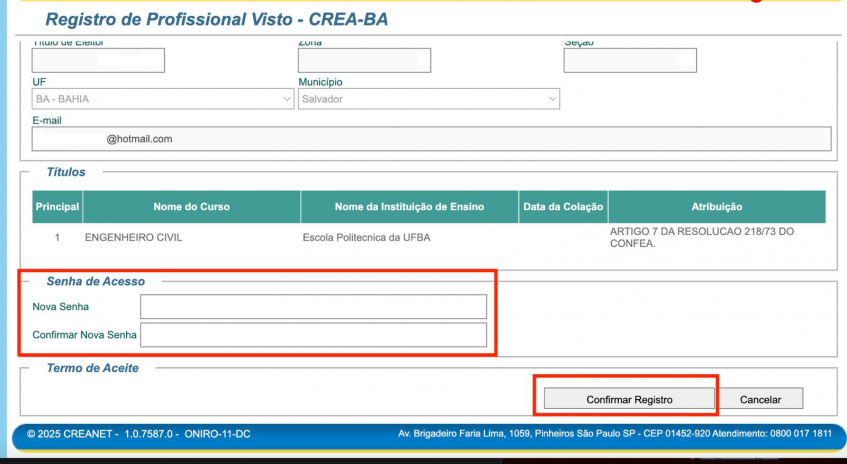
Task: Expand the Município dropdown showing Salvador
Action: coord(429,99)
